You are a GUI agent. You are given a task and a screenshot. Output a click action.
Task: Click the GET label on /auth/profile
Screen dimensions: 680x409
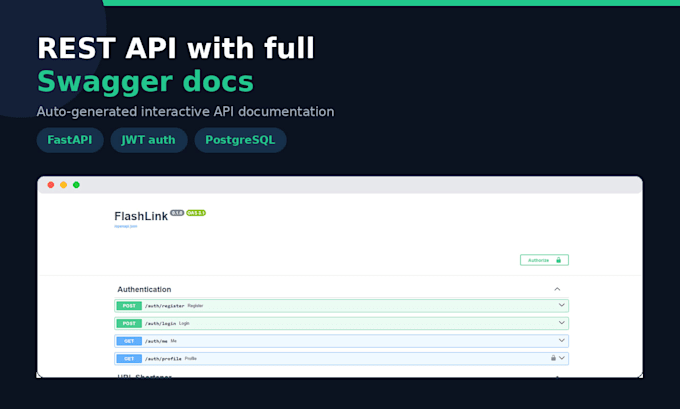[x=129, y=358]
